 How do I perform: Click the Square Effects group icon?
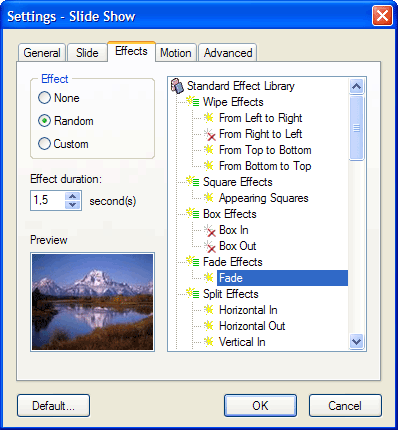[193, 181]
